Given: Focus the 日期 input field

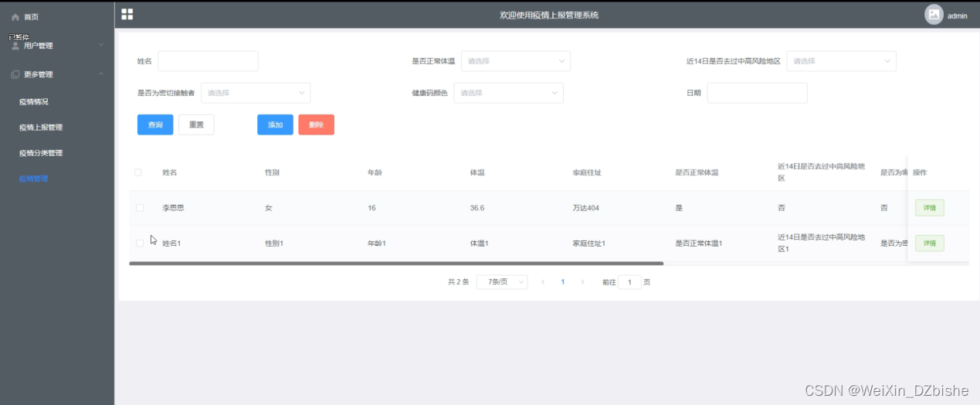Looking at the screenshot, I should pos(758,93).
